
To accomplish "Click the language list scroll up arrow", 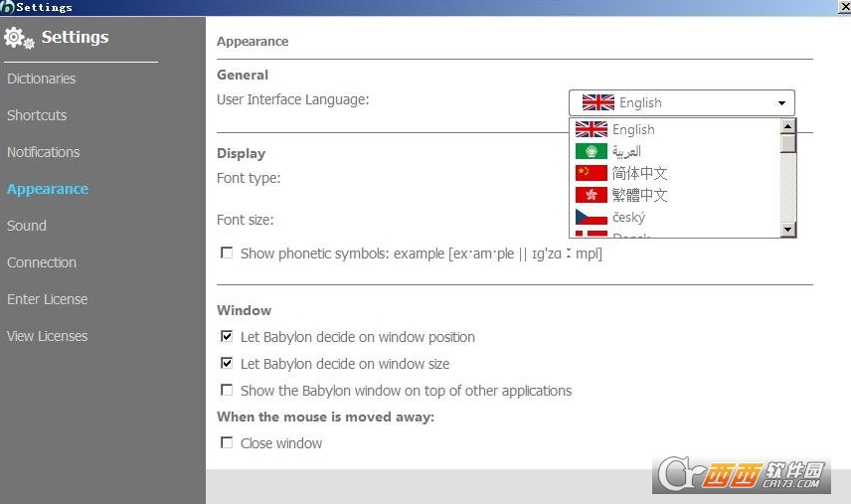I will tap(787, 126).
